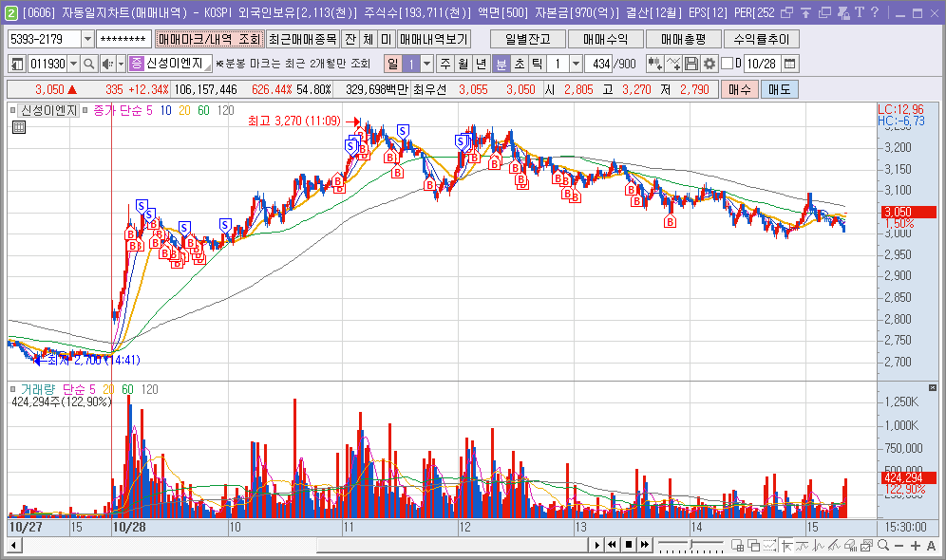Viewport: 946px width, 560px height.
Task: Click the account password field
Action: coord(123,39)
